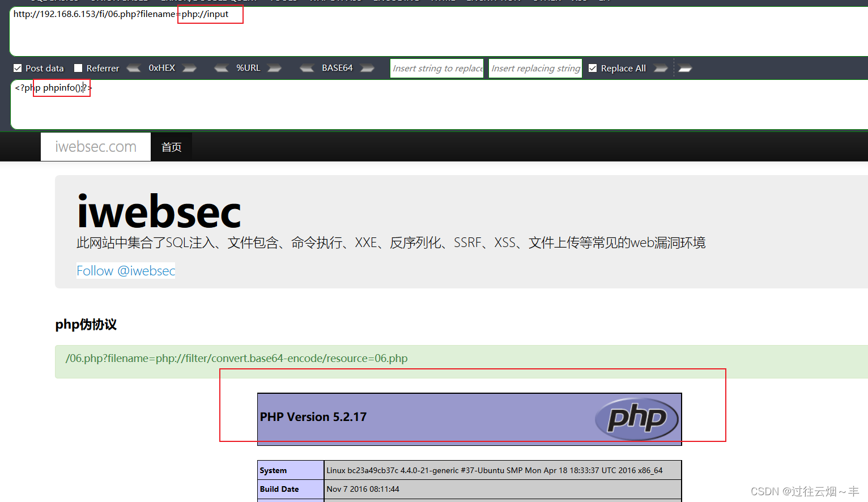Click the post data field with phpinfo payload
The height and width of the screenshot is (502, 868).
pyautogui.click(x=440, y=104)
